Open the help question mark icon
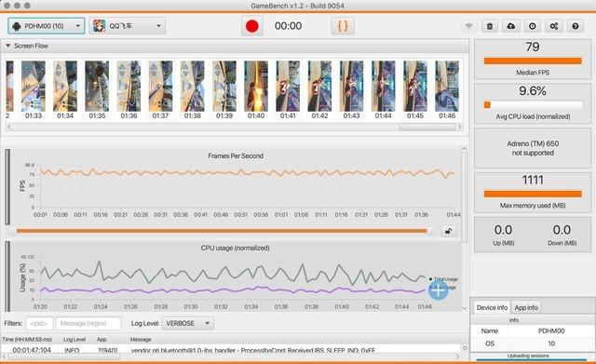The width and height of the screenshot is (596, 364). 576,26
